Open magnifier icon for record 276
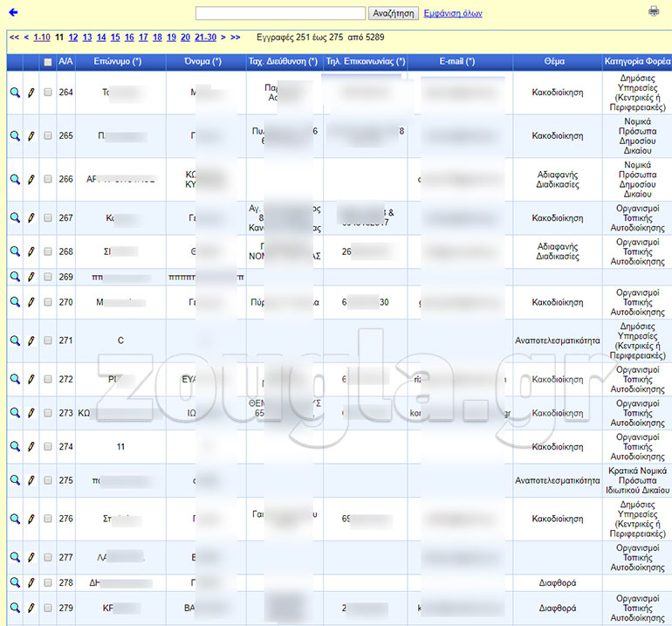 (x=15, y=519)
